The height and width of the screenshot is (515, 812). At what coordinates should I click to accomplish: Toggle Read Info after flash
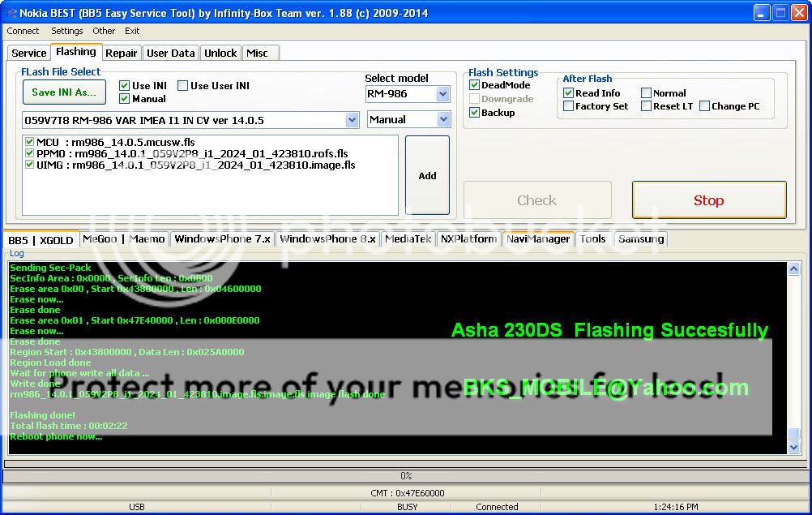568,92
